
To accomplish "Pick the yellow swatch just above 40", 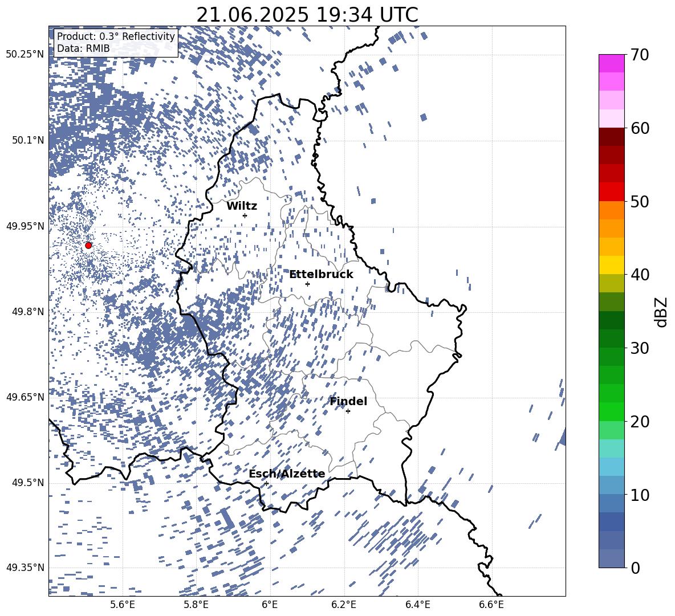I will tap(611, 265).
